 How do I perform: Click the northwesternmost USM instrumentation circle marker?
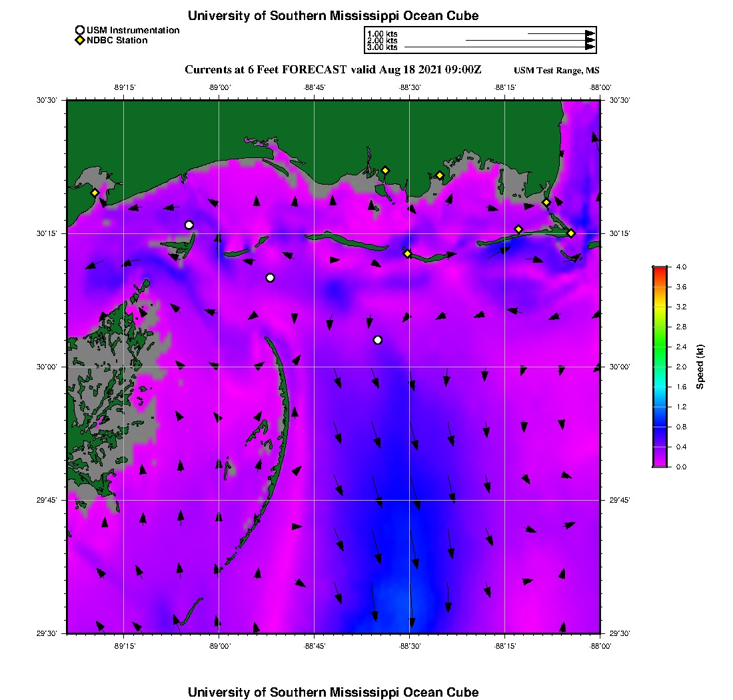[189, 225]
